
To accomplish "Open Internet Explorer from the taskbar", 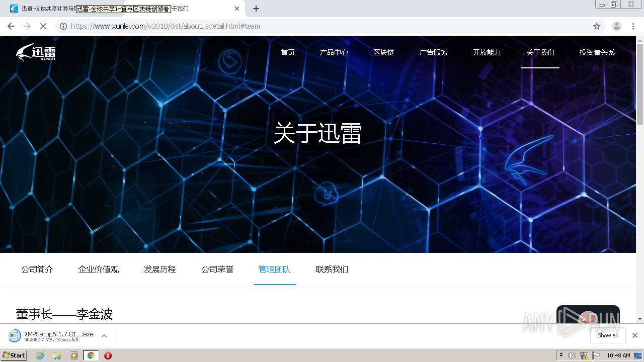I will (40, 355).
